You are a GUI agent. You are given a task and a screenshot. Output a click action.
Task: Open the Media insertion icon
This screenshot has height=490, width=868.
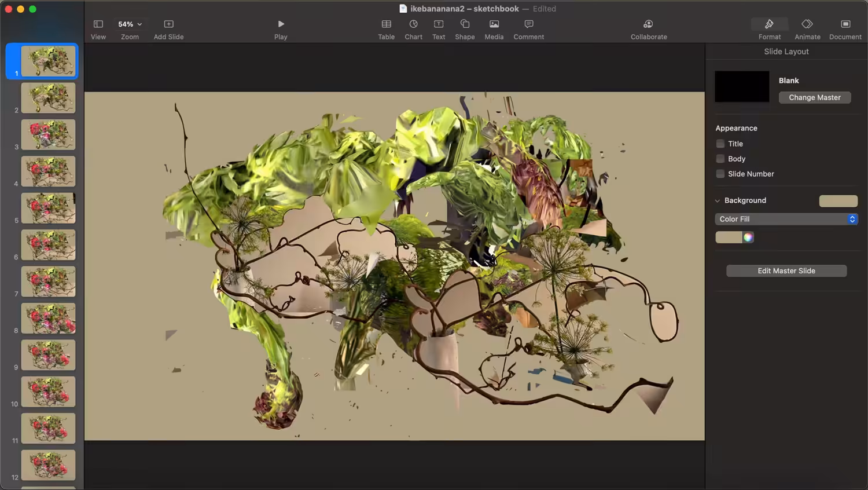pyautogui.click(x=494, y=24)
